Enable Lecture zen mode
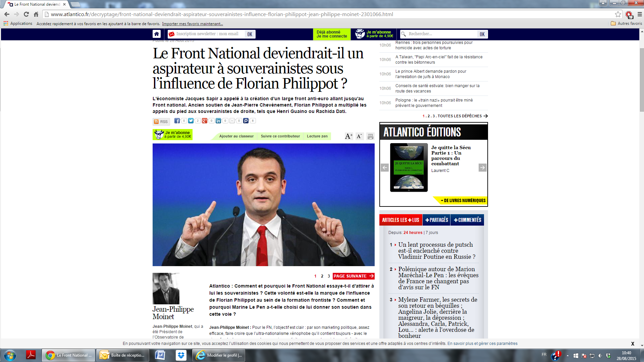This screenshot has width=644, height=362. 317,136
